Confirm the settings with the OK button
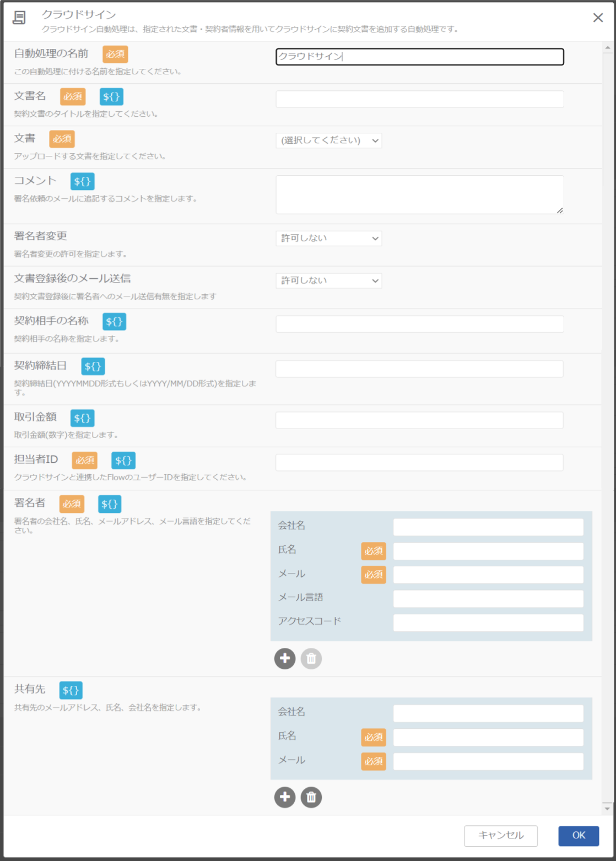 [579, 835]
